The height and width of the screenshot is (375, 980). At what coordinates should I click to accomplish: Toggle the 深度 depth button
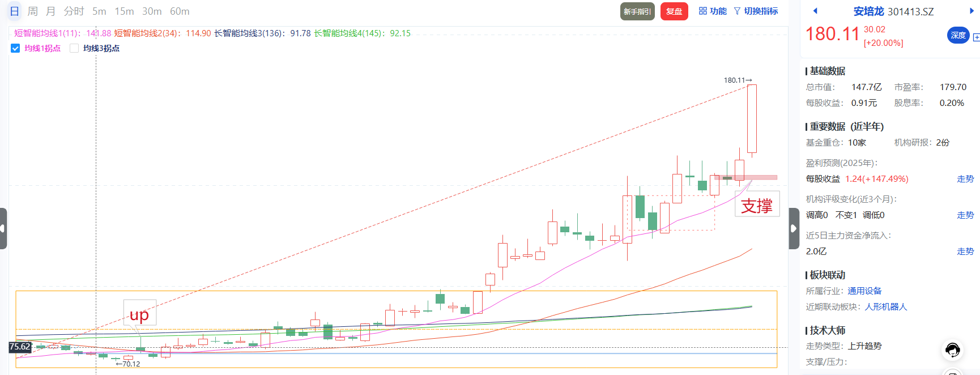pyautogui.click(x=958, y=35)
